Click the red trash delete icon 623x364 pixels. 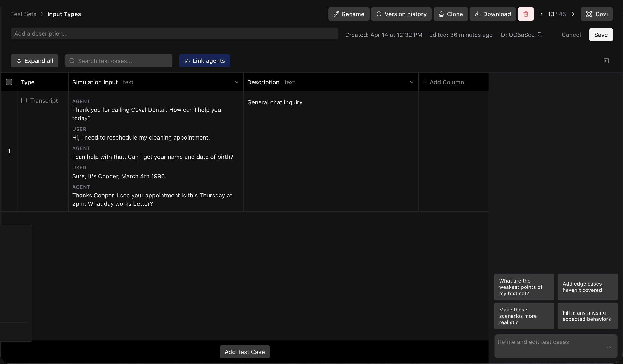[x=526, y=14]
